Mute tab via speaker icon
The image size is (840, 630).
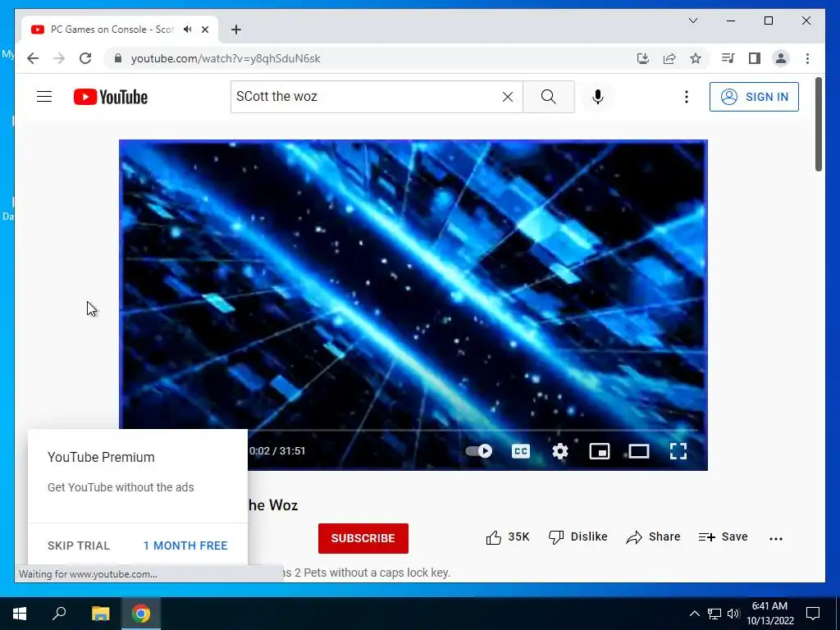coord(188,30)
